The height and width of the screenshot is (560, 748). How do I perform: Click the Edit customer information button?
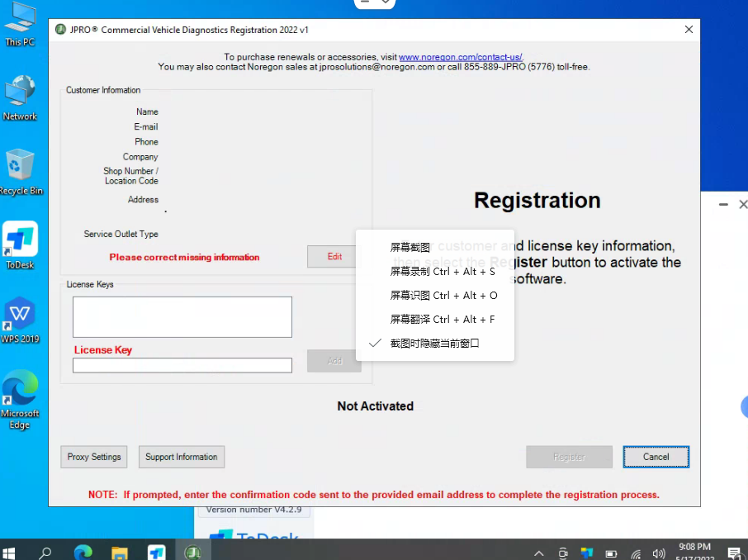[334, 257]
